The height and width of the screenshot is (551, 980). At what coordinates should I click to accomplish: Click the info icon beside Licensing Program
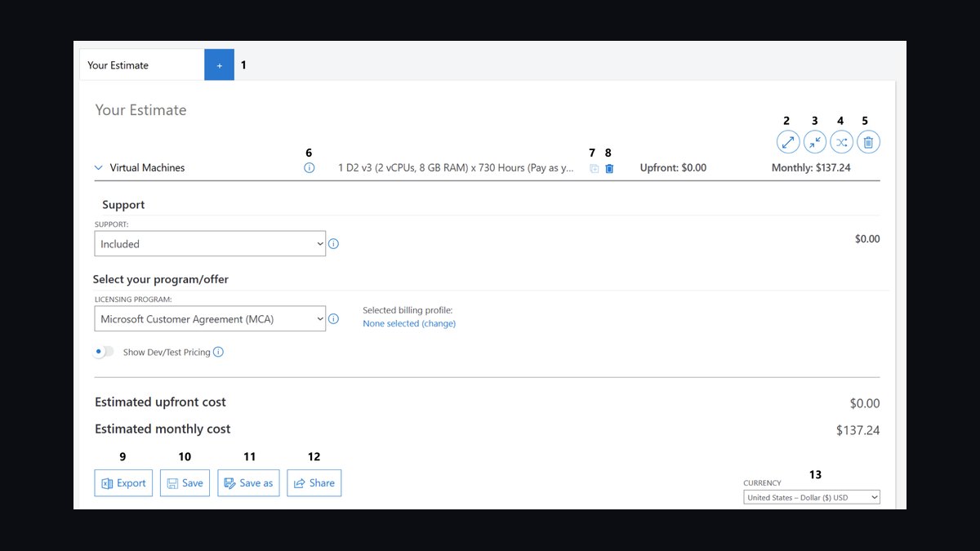click(x=333, y=318)
